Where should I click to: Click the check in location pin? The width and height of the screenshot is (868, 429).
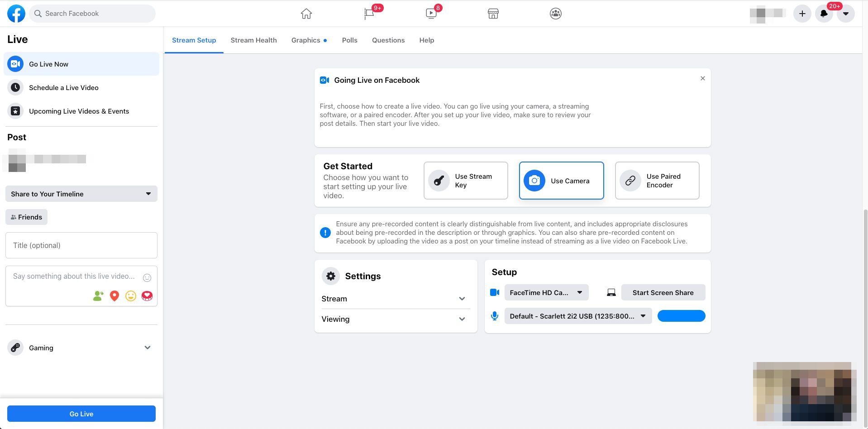tap(114, 296)
